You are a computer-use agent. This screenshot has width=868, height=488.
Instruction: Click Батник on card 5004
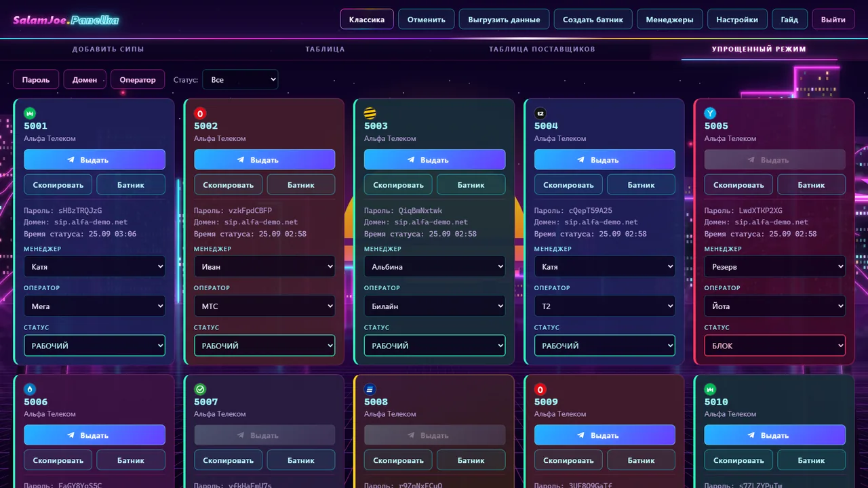point(642,184)
